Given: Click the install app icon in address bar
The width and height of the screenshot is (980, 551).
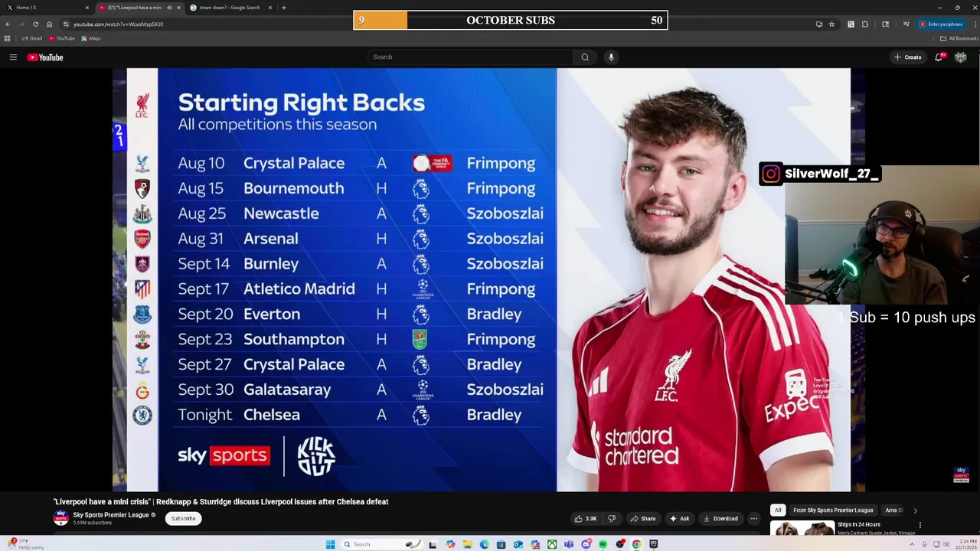Looking at the screenshot, I should [x=819, y=24].
